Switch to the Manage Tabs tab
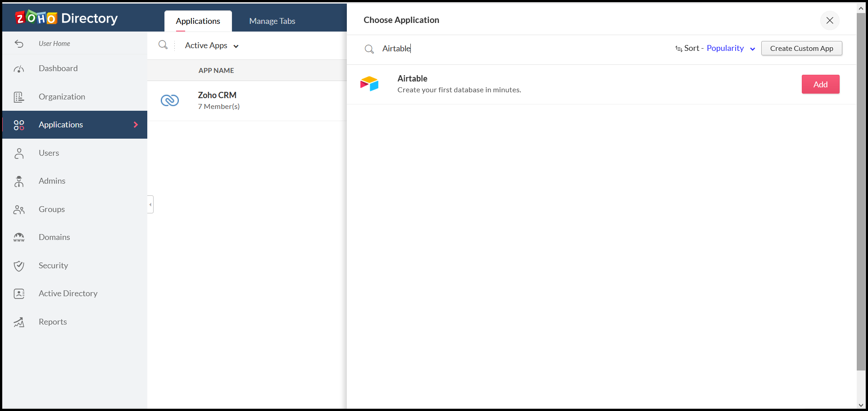 pyautogui.click(x=272, y=21)
